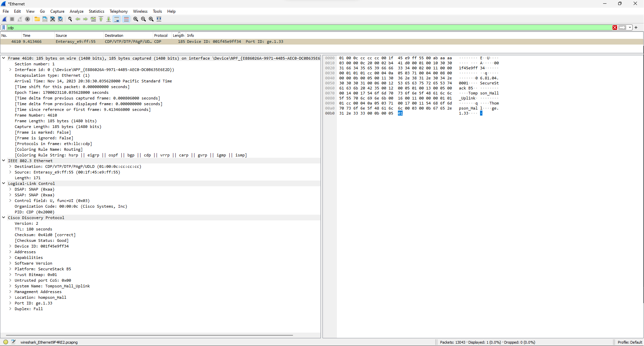This screenshot has height=346, width=644.
Task: Clear the cdp display filter
Action: coord(615,27)
